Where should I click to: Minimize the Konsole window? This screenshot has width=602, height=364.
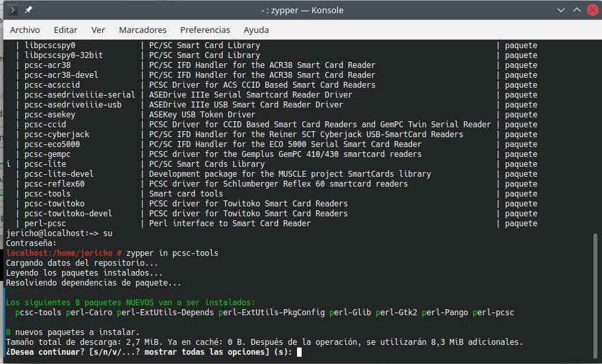[560, 11]
